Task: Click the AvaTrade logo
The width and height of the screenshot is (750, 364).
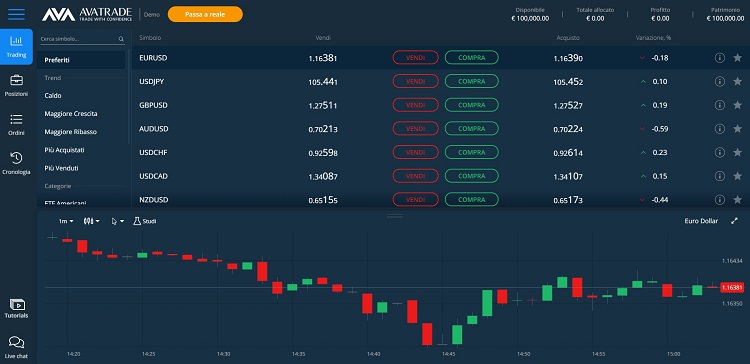Action: tap(87, 14)
